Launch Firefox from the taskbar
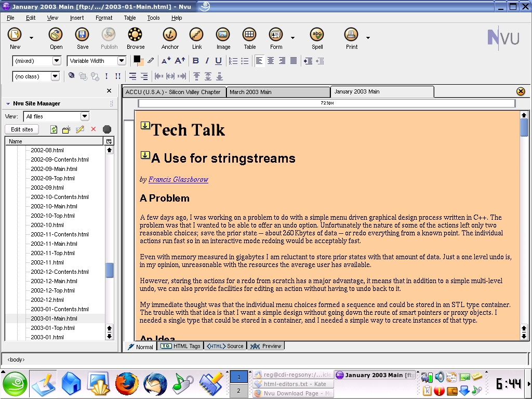 tap(127, 384)
